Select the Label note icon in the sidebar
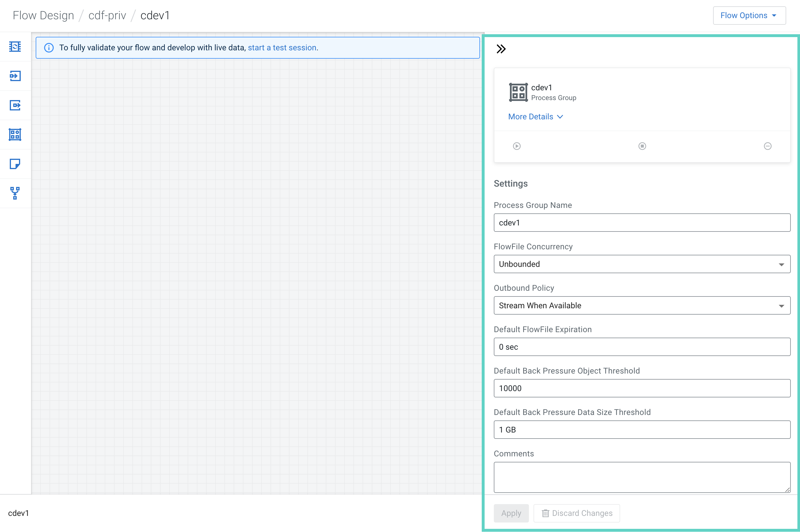Screen dimensions: 800x532 click(x=15, y=164)
